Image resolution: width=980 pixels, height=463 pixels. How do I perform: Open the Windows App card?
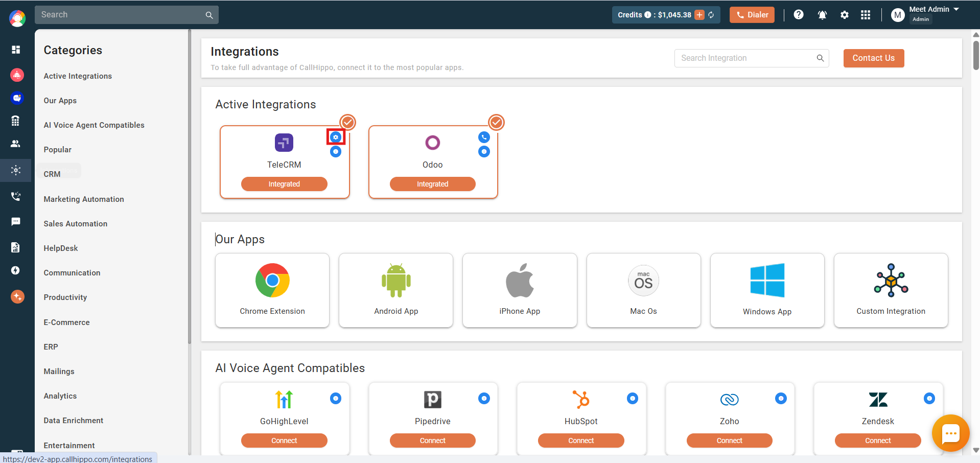767,290
